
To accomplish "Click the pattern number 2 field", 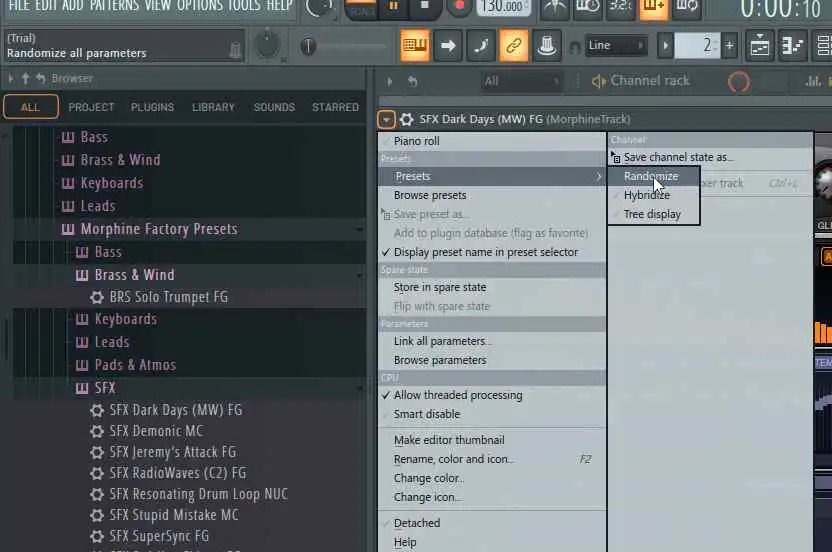I will pyautogui.click(x=697, y=46).
